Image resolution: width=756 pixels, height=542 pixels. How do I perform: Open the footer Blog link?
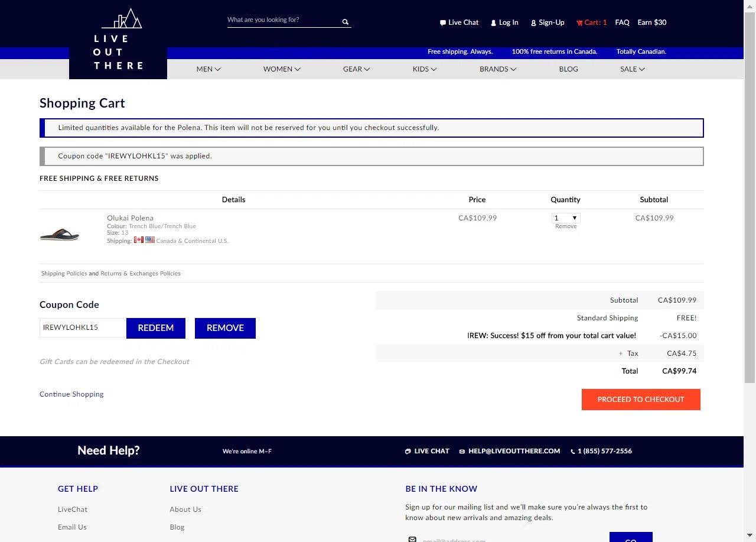(x=177, y=527)
